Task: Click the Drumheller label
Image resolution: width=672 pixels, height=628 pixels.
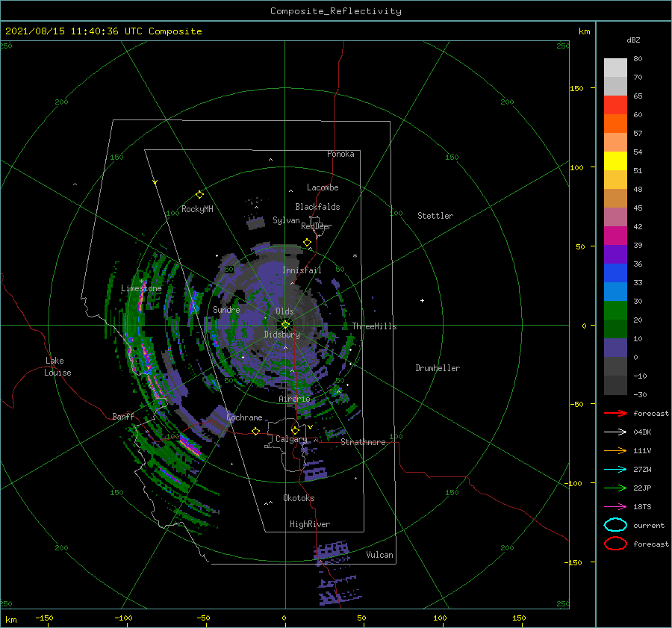Action: [438, 368]
